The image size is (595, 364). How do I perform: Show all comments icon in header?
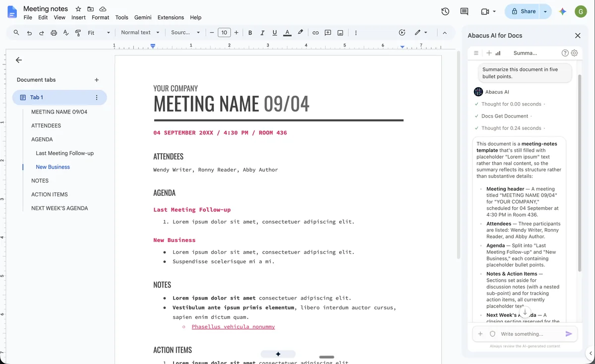click(x=464, y=11)
